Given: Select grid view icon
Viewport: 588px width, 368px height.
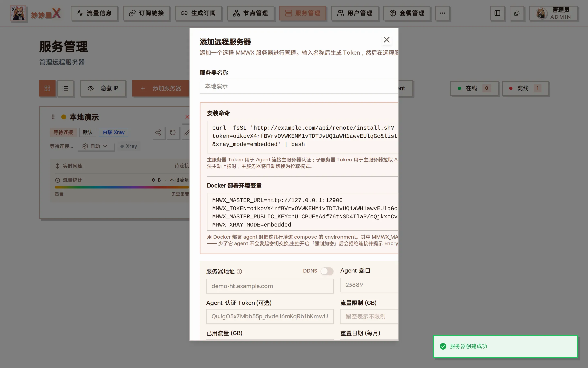Looking at the screenshot, I should click(47, 88).
